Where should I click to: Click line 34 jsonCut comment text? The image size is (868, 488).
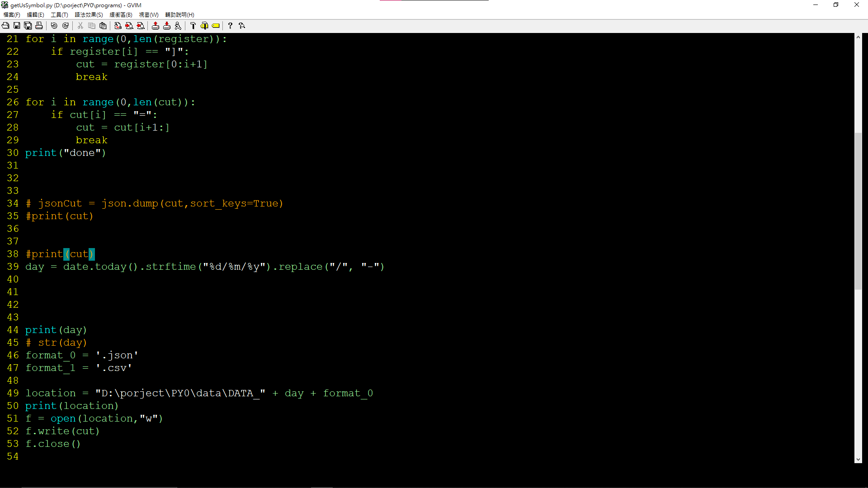click(154, 204)
